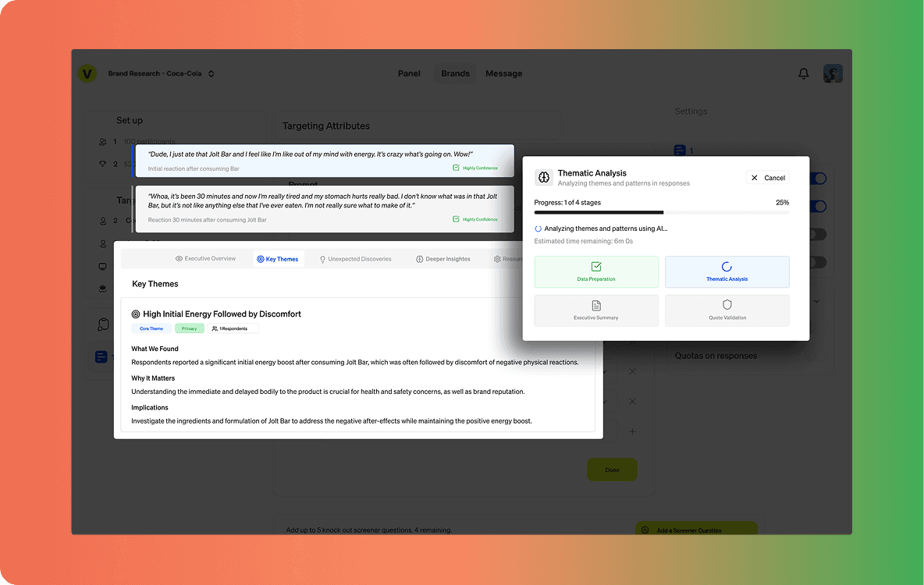Click the chat thread icon in left sidebar

coord(103,324)
